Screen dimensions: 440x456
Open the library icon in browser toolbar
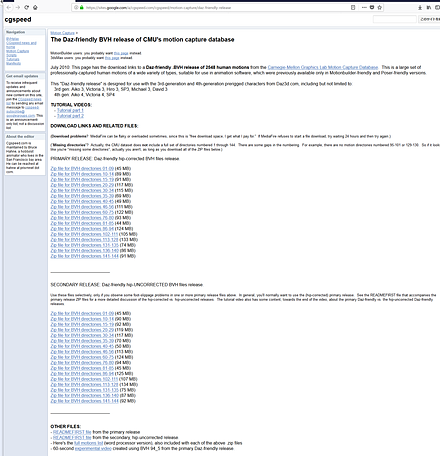tap(429, 7)
